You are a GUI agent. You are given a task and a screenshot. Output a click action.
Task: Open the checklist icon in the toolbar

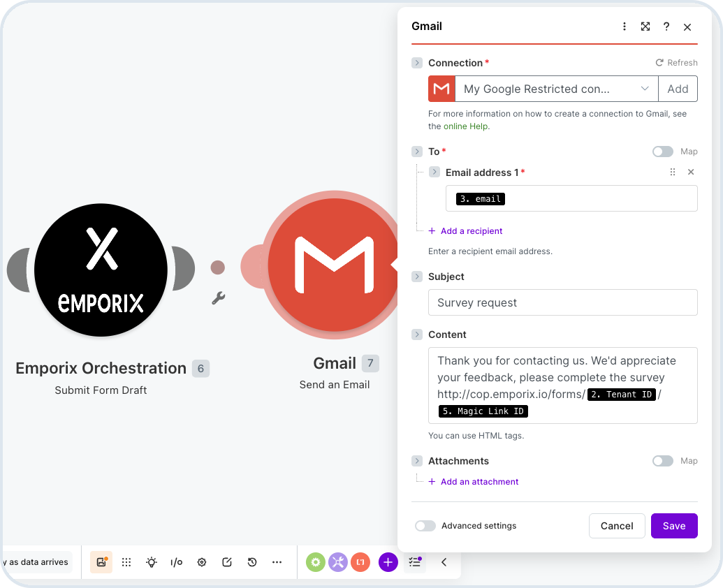point(415,561)
